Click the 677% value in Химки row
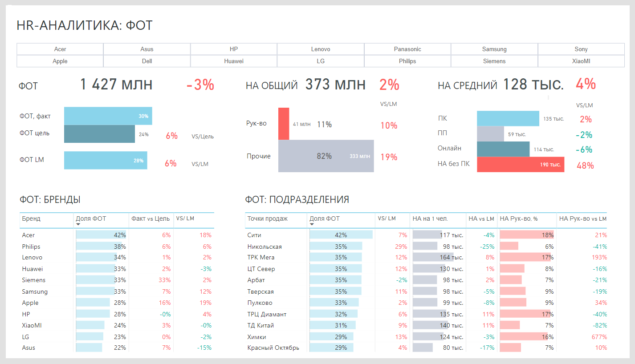This screenshot has width=635, height=364. click(x=600, y=337)
